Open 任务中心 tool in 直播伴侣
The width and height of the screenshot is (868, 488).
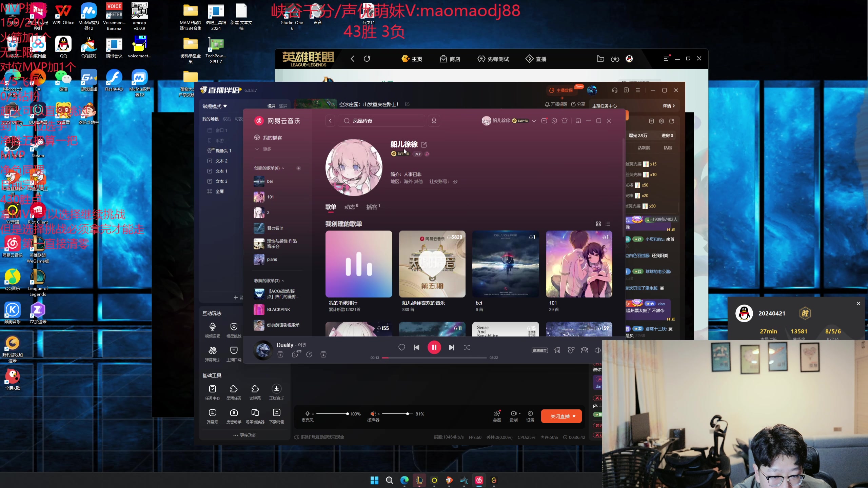[x=213, y=392]
